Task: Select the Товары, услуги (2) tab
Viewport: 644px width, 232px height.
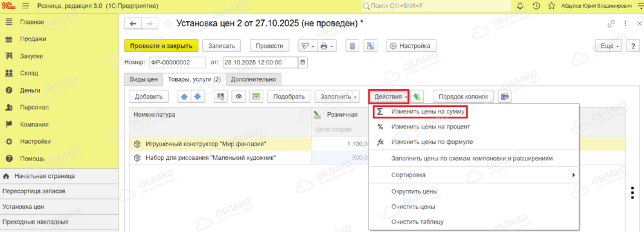Action: coord(194,79)
